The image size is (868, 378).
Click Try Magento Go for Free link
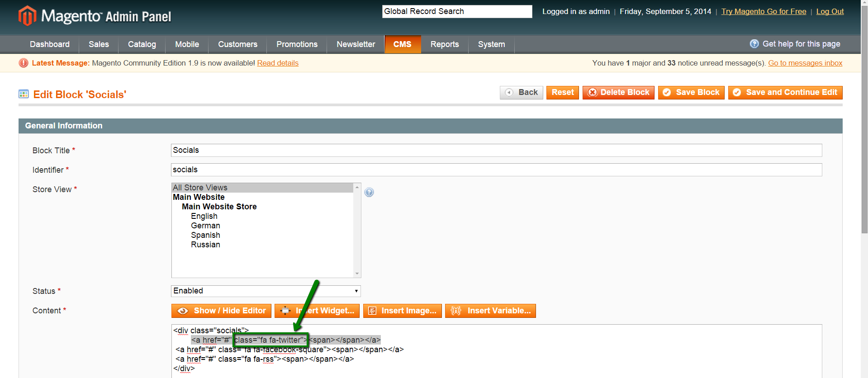tap(764, 12)
